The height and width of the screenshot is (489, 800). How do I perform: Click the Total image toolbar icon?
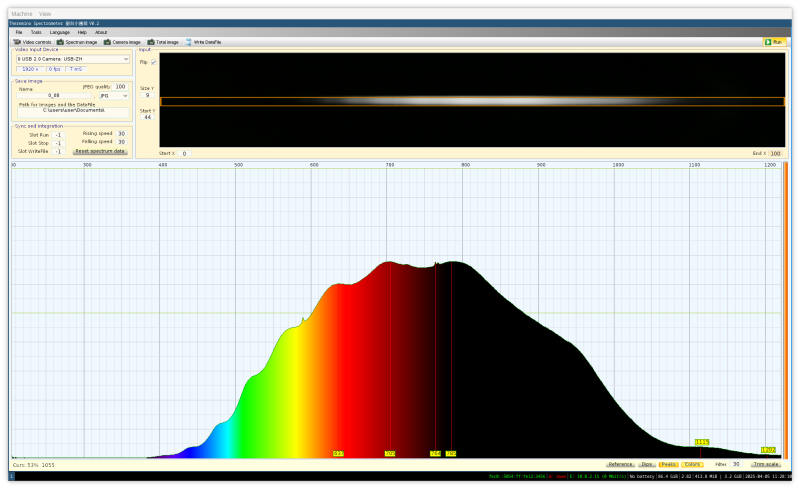pyautogui.click(x=163, y=42)
